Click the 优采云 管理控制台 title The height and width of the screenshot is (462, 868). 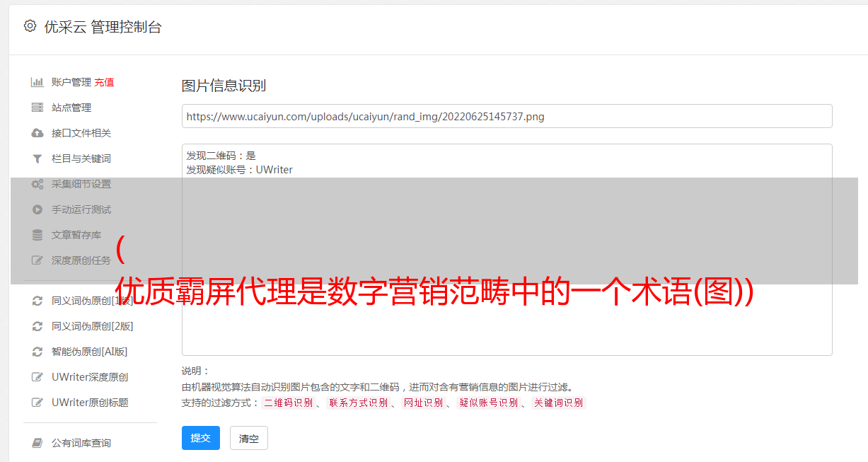[103, 27]
